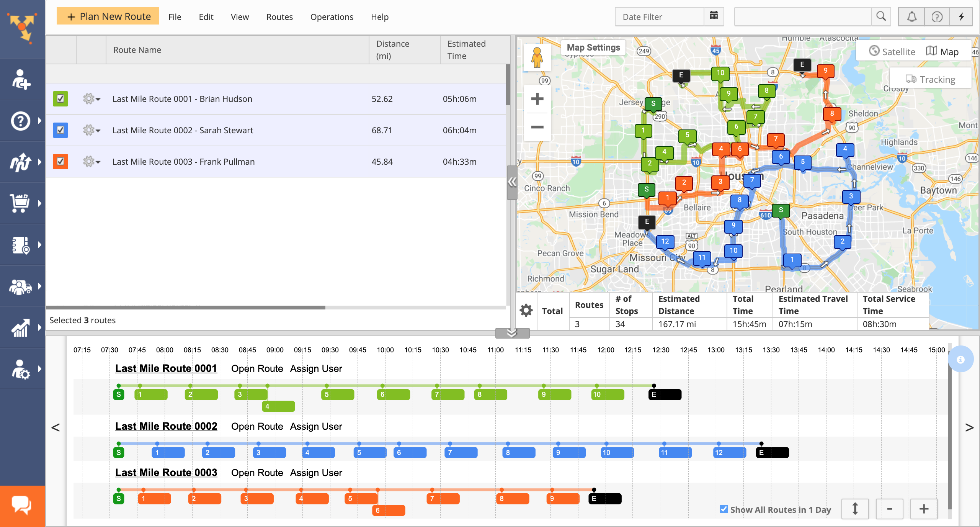
Task: Toggle the checkbox for Last Mile Route 0002
Action: [60, 130]
